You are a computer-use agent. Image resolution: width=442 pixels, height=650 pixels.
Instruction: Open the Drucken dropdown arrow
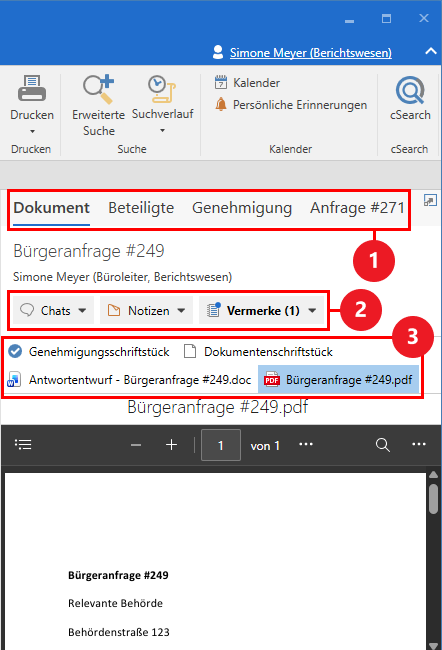(32, 131)
